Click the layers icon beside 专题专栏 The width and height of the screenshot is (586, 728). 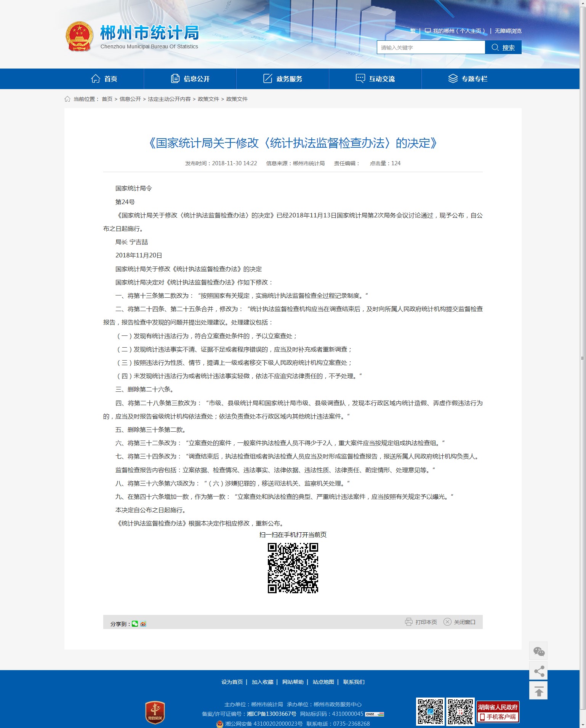click(453, 78)
